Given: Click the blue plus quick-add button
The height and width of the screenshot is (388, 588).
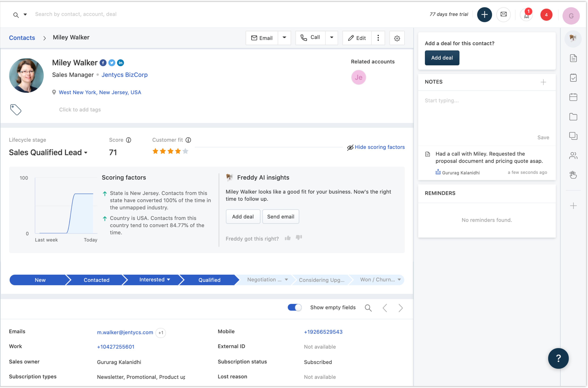Looking at the screenshot, I should click(484, 15).
